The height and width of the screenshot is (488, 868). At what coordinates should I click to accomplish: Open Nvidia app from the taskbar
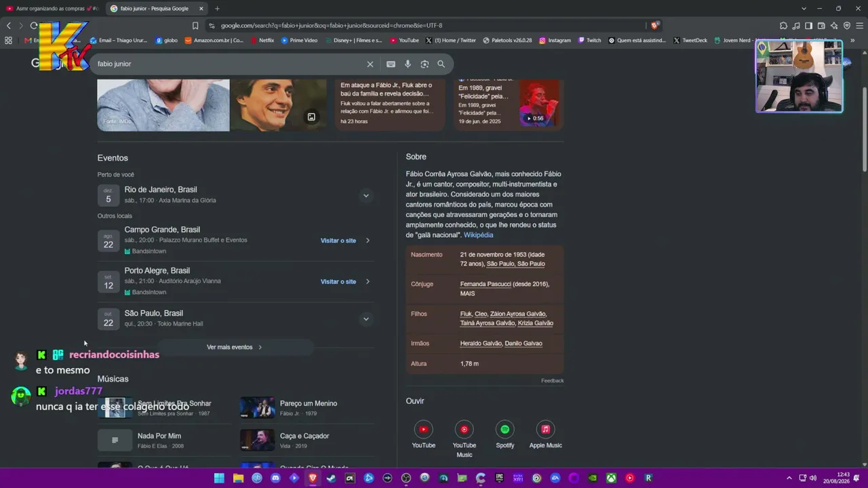pos(593,478)
